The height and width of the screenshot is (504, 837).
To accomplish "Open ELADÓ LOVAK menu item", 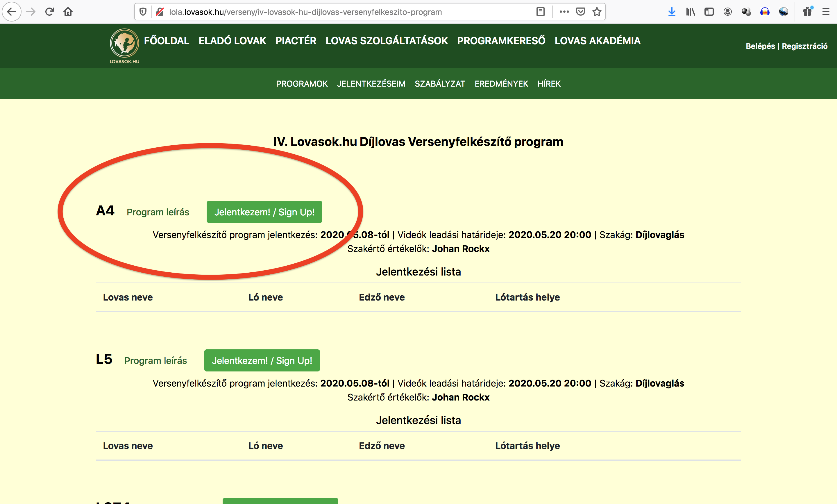I will click(x=232, y=41).
